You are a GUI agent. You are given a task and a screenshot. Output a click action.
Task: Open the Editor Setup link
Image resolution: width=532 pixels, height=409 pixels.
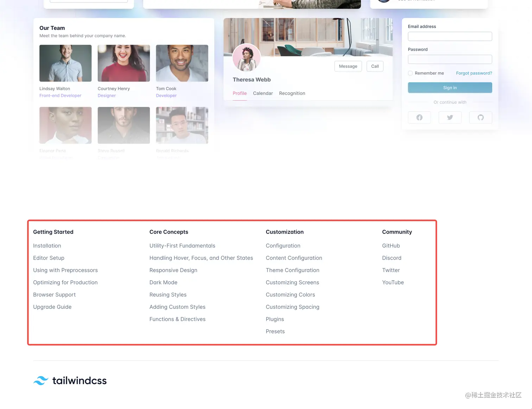click(49, 258)
